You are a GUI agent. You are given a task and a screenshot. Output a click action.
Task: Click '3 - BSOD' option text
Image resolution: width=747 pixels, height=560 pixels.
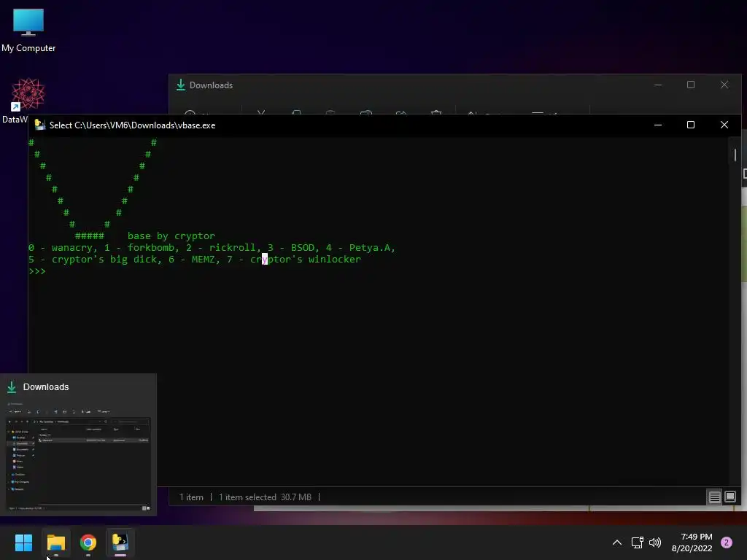coord(293,248)
